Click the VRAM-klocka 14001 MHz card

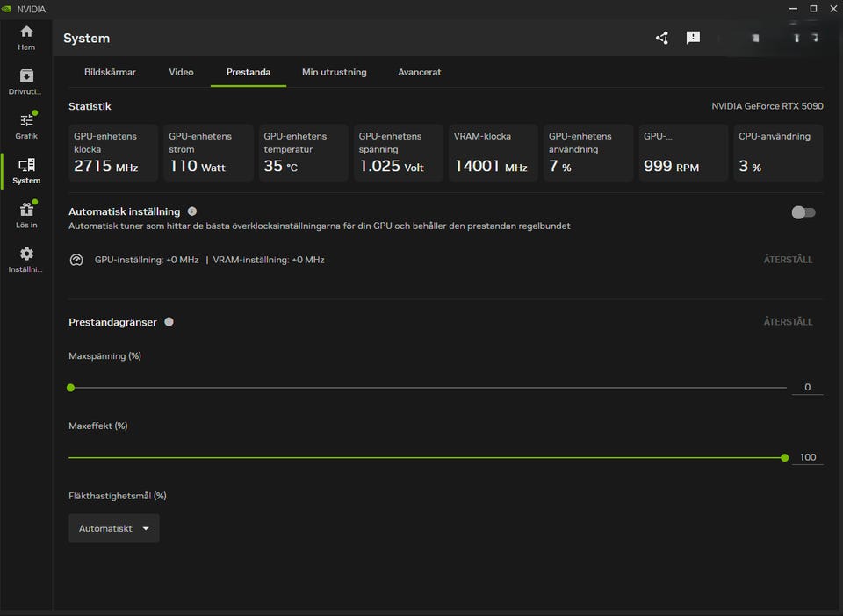[x=493, y=153]
